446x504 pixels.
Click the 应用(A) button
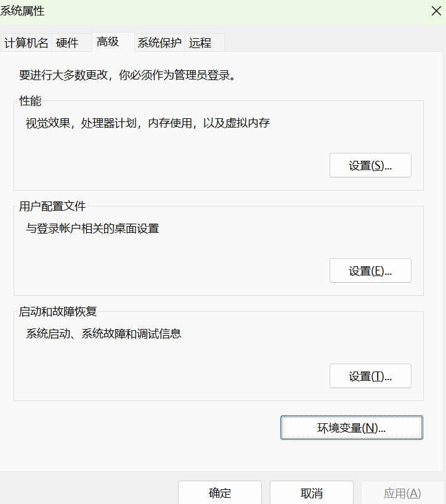[402, 493]
